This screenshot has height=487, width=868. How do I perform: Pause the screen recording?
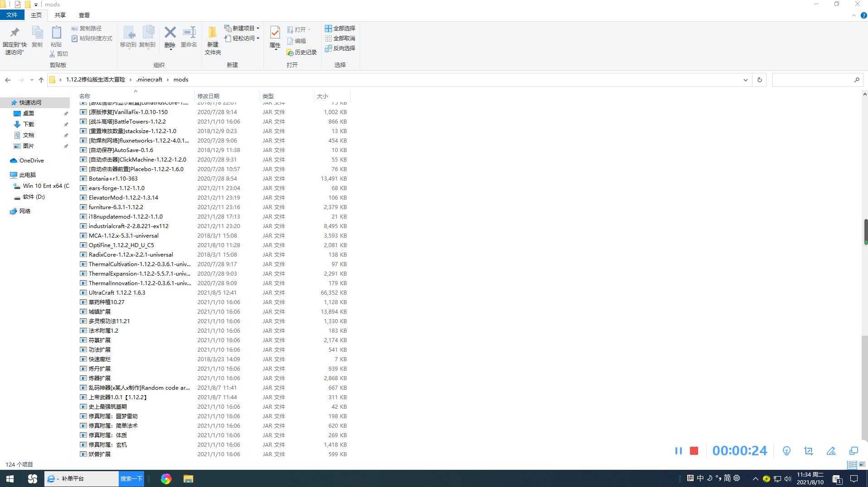[678, 451]
